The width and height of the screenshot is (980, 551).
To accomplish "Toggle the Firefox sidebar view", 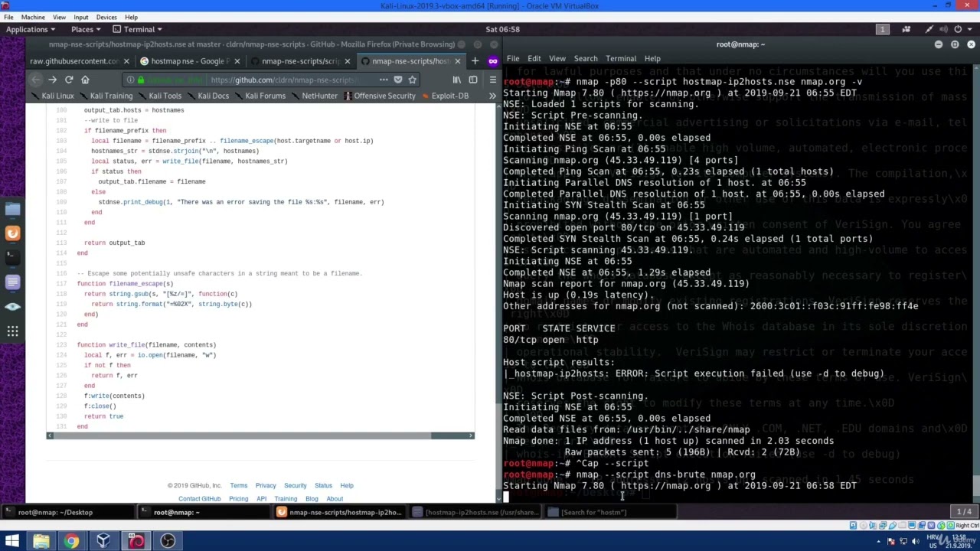I will click(473, 80).
